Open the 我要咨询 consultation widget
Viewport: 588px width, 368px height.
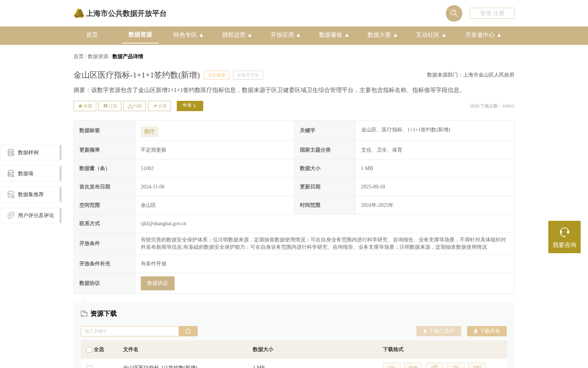point(564,237)
